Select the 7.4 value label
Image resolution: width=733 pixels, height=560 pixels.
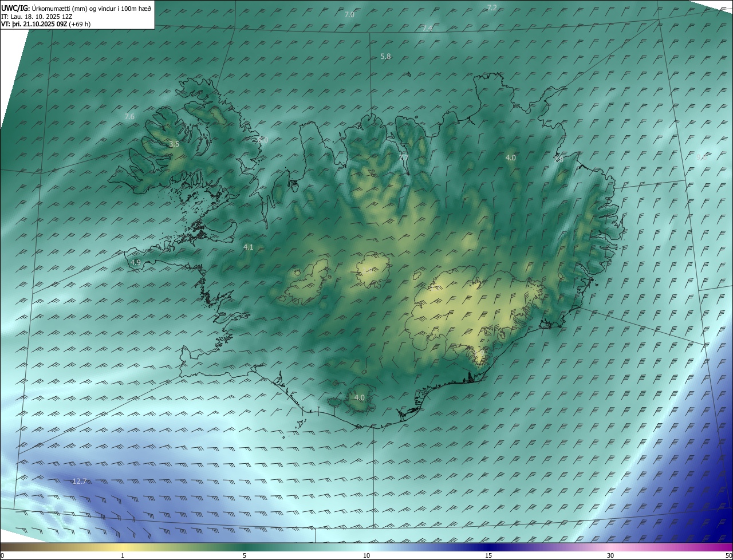[x=427, y=28]
